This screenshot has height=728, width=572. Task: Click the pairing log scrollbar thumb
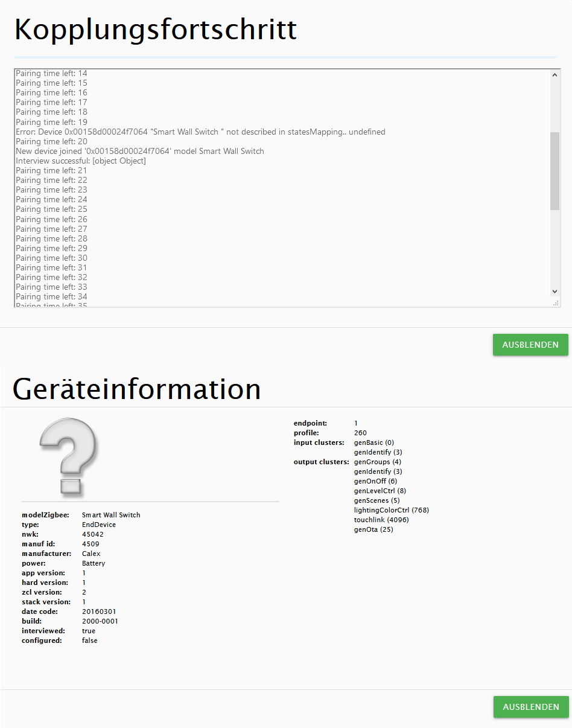click(x=555, y=171)
